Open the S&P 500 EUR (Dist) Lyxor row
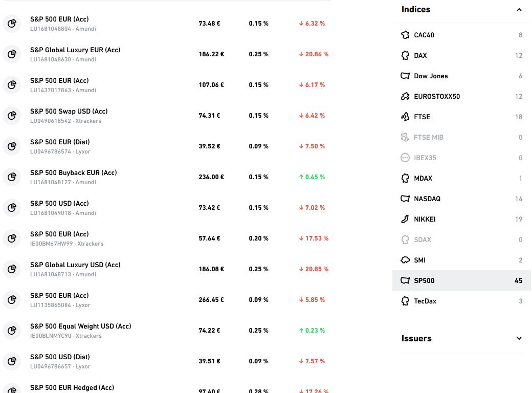 pyautogui.click(x=166, y=146)
